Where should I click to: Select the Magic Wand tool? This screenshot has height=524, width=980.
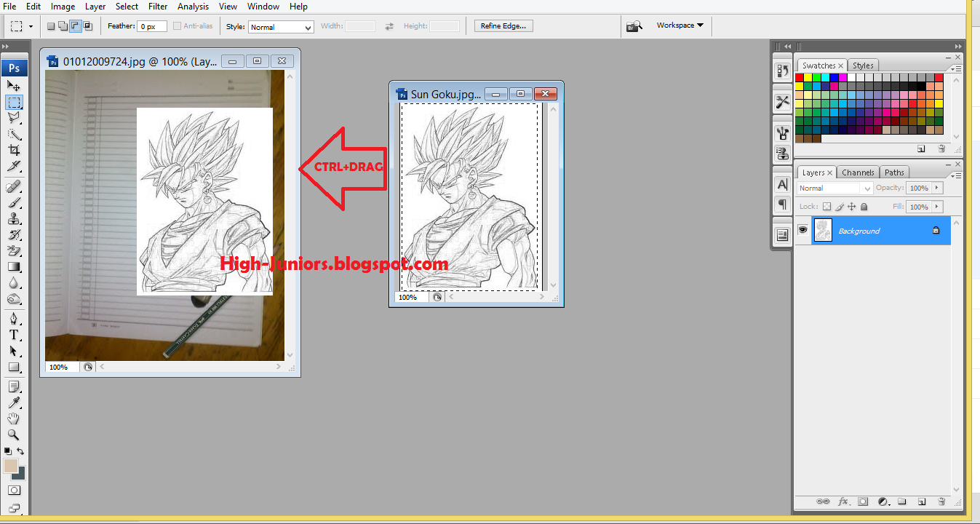(x=14, y=134)
